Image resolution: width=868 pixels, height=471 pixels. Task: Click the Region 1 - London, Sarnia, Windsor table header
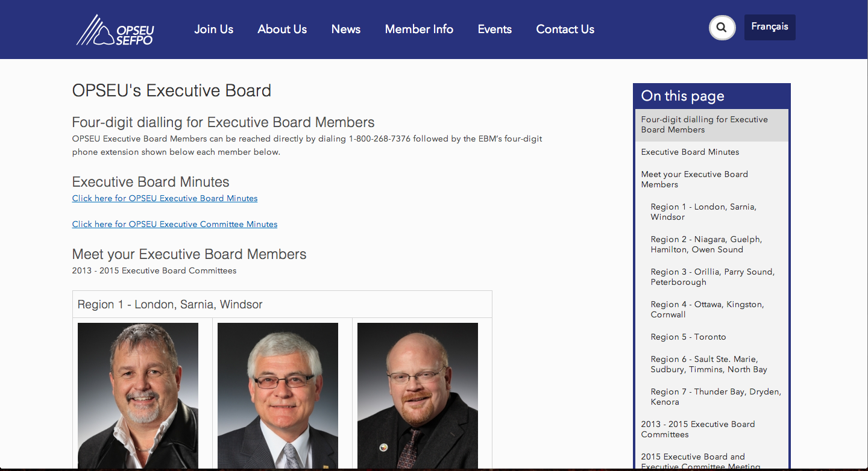click(282, 304)
